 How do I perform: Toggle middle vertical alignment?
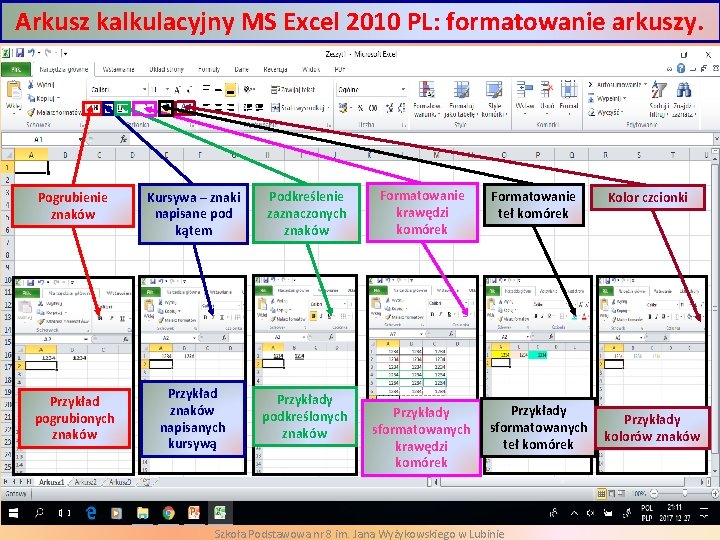click(x=218, y=89)
